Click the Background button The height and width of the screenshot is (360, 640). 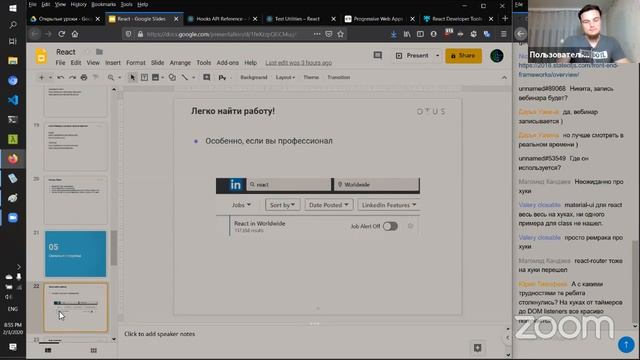(253, 77)
